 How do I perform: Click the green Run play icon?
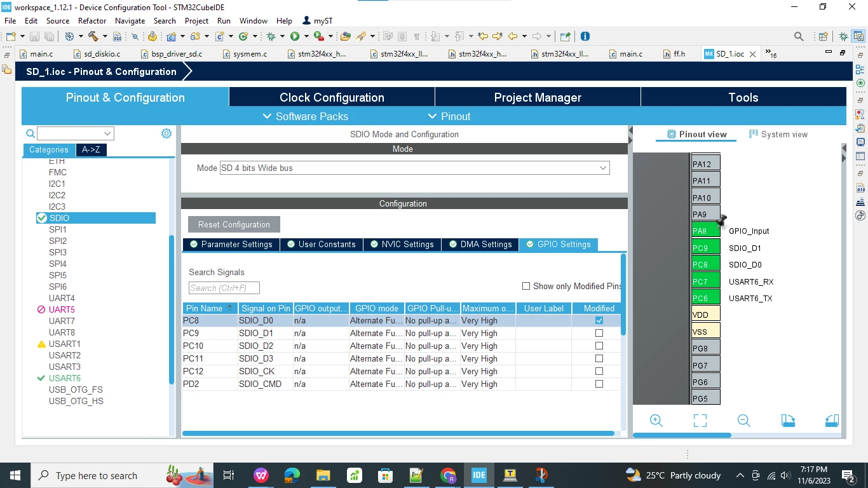click(295, 36)
